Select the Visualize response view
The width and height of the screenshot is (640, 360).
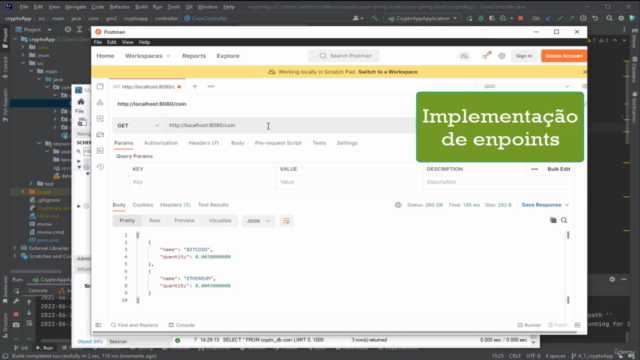[x=220, y=220]
